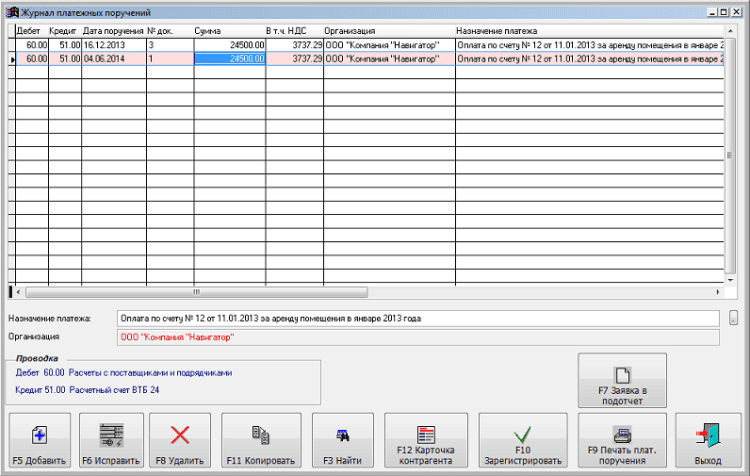Click document number 1 cell
Viewport: 750px width, 476px height.
(x=170, y=59)
